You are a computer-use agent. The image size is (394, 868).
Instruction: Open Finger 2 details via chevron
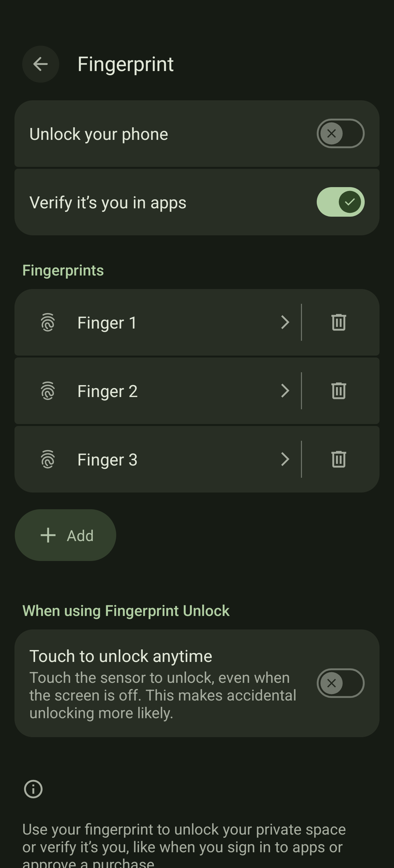pyautogui.click(x=285, y=391)
